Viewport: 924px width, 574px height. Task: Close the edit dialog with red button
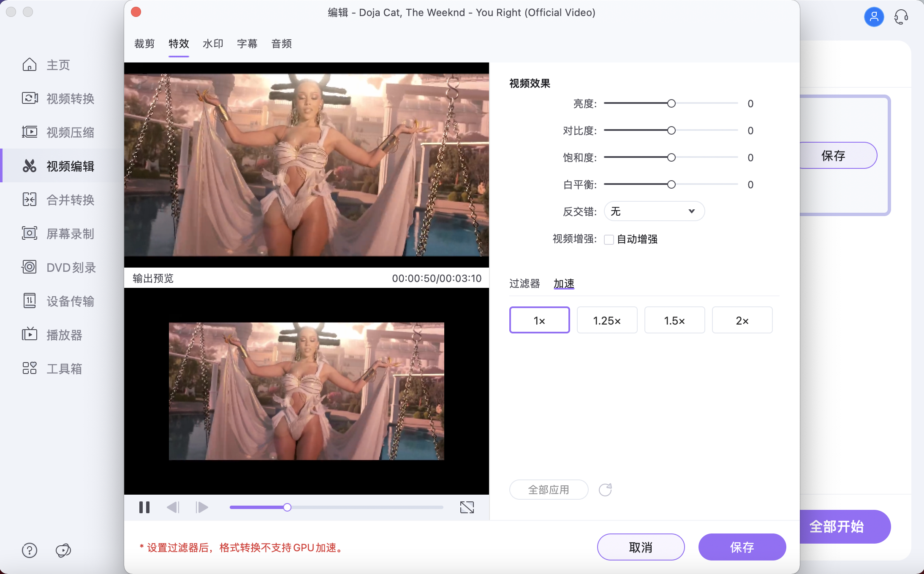[x=136, y=12]
